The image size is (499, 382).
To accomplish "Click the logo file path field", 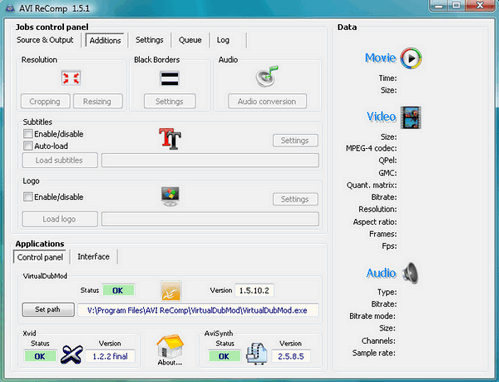I will click(x=210, y=219).
